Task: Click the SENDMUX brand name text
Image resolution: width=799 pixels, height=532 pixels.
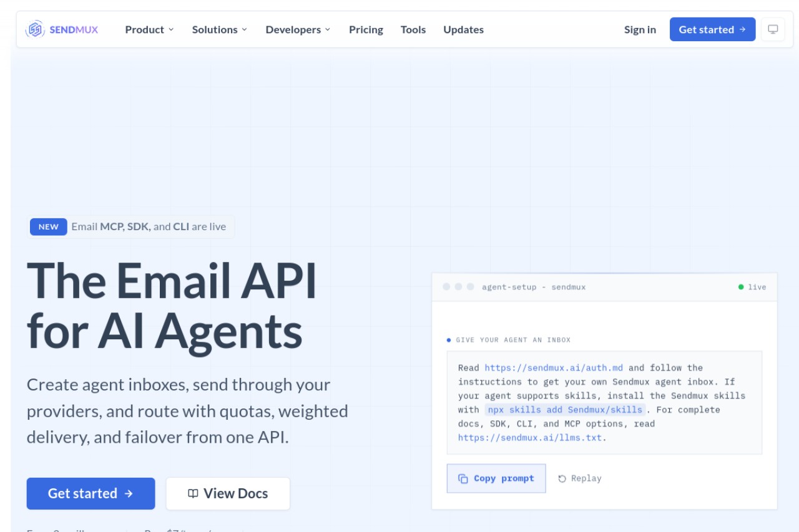Action: click(74, 29)
